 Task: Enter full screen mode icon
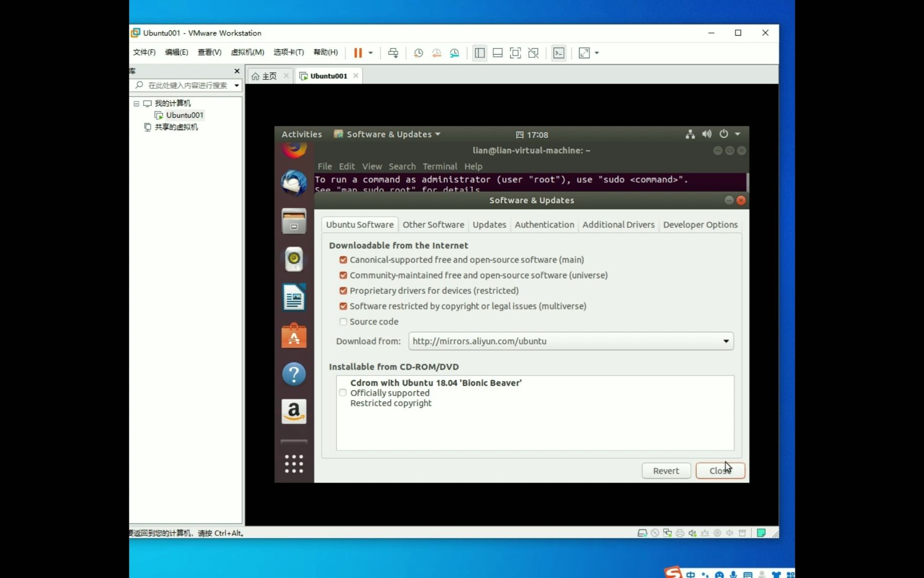pos(515,52)
